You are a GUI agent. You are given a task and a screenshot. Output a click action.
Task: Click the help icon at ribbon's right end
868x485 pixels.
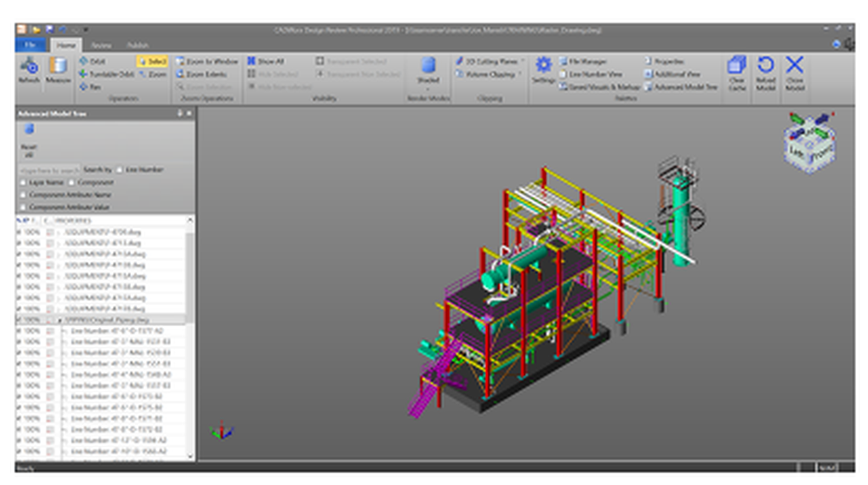point(836,44)
